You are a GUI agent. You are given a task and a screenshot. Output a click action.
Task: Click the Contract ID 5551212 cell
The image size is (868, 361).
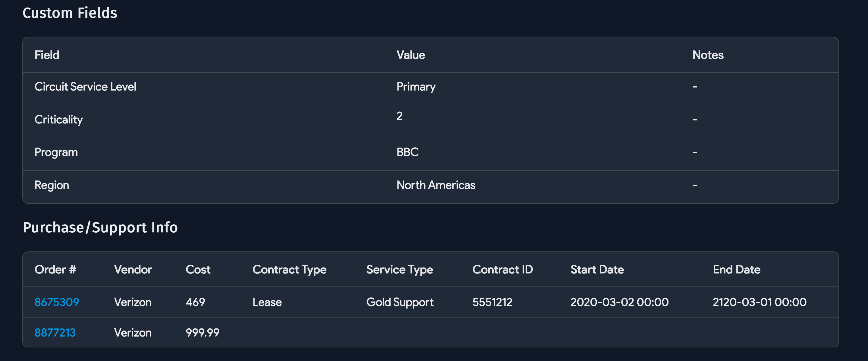[x=492, y=302]
